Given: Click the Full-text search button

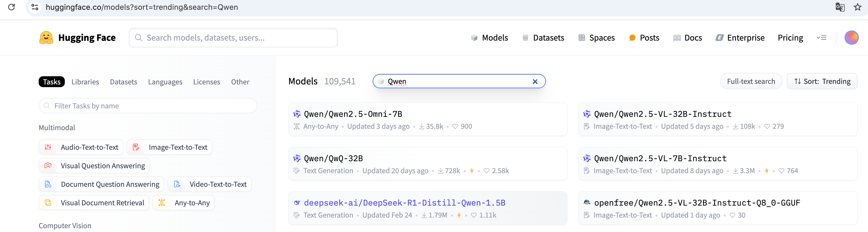Looking at the screenshot, I should pyautogui.click(x=751, y=81).
